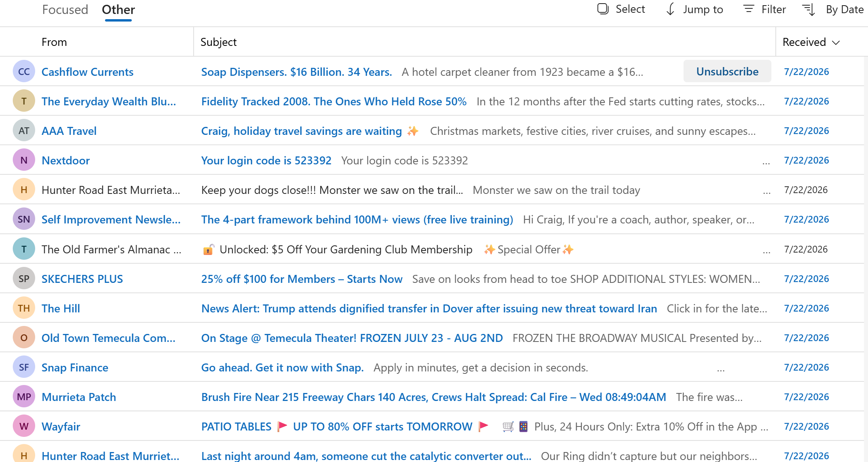Click sender name The Hill
This screenshot has height=462, width=868.
coord(61,308)
